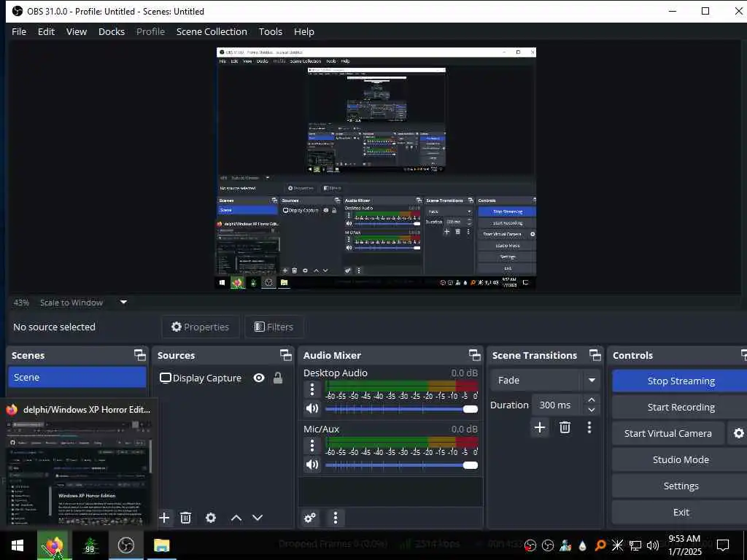747x560 pixels.
Task: Open Mic/Aux three-dot options
Action: (x=312, y=446)
